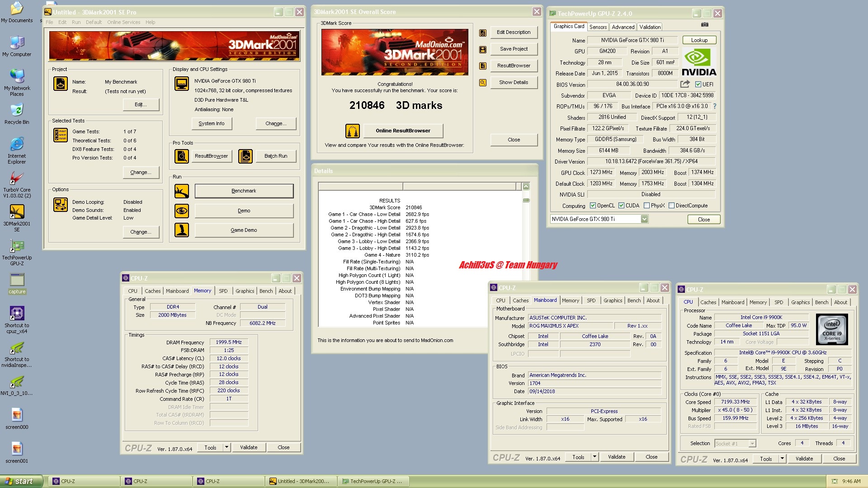
Task: Open the File menu in 3DMark
Action: tap(49, 22)
